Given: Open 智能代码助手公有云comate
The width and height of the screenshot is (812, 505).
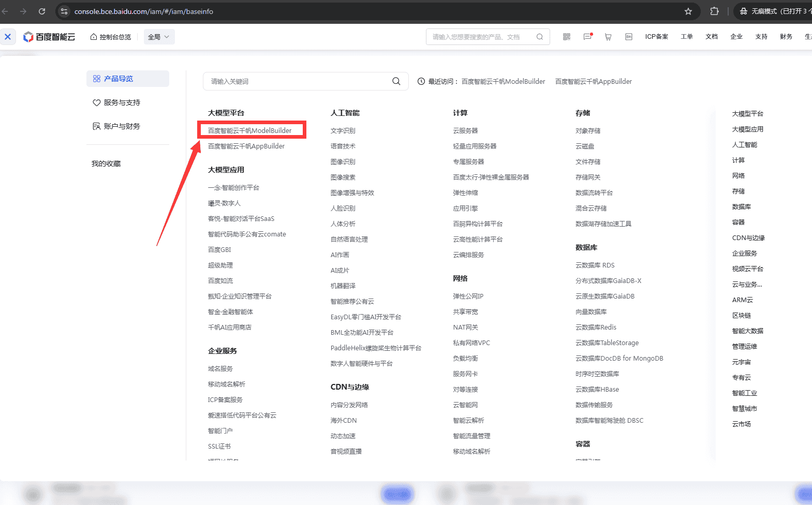Looking at the screenshot, I should [247, 234].
